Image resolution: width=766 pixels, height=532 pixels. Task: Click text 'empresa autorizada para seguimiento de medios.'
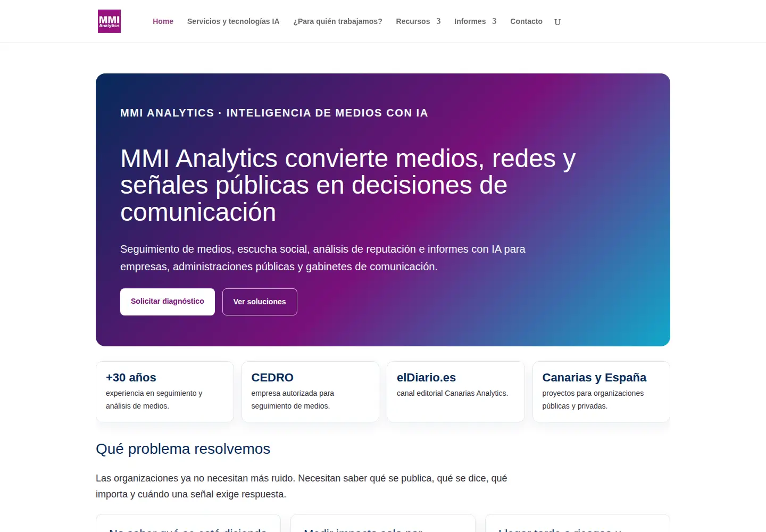click(293, 400)
